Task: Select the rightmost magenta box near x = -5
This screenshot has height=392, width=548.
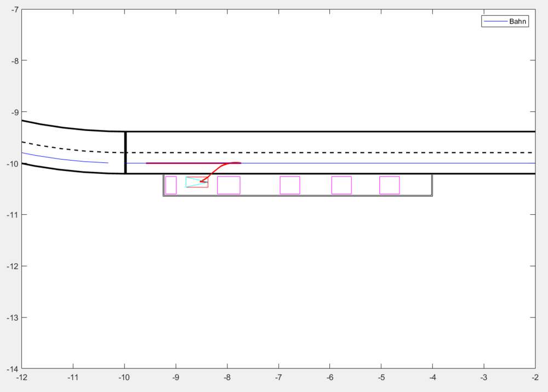Action: [390, 185]
